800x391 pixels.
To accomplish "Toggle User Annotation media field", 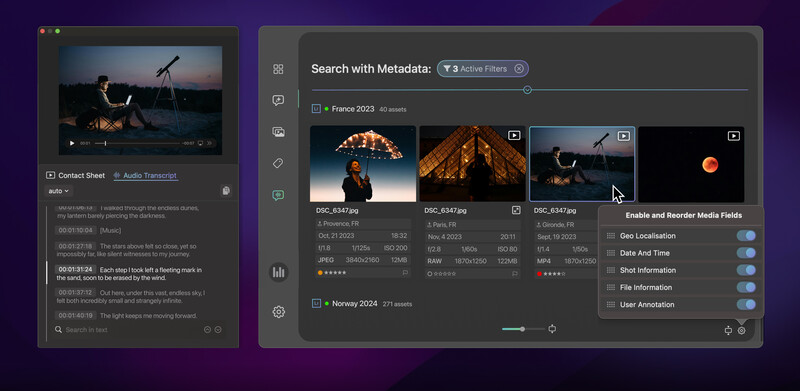I will (746, 305).
